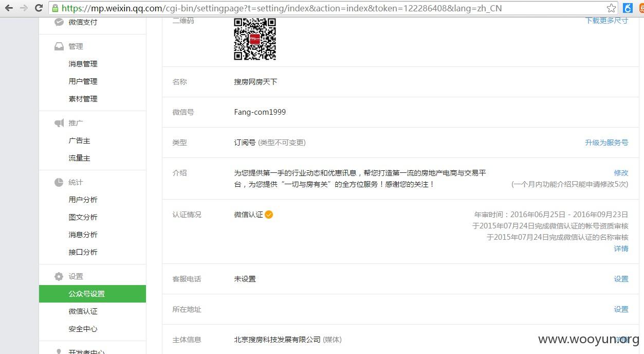Click the 名称审核 completion date line
Image resolution: width=644 pixels, height=354 pixels.
[x=557, y=237]
